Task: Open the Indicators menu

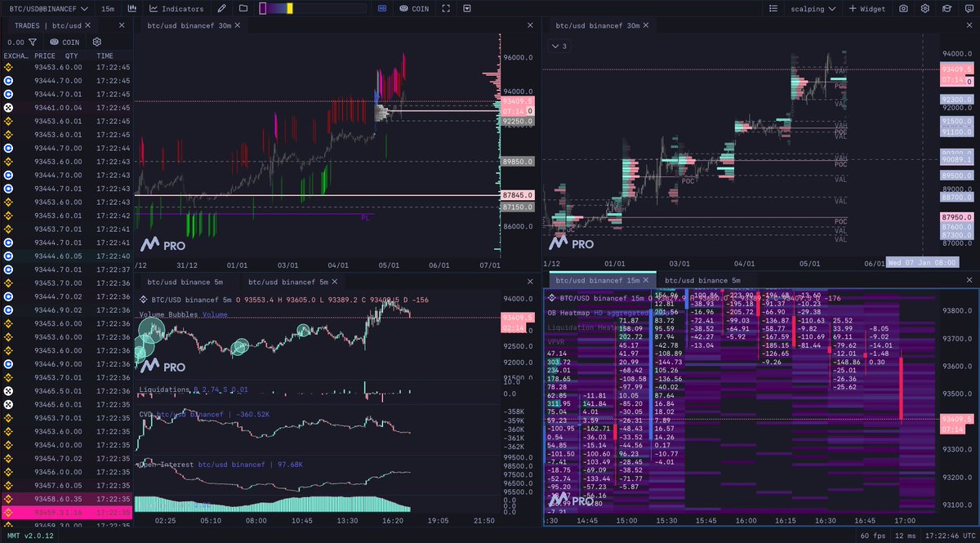Action: click(176, 8)
